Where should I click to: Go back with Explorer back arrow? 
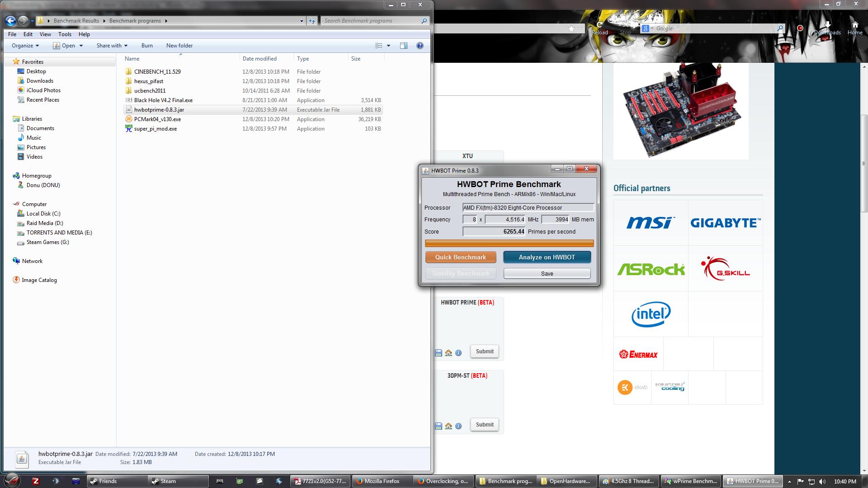(x=11, y=20)
